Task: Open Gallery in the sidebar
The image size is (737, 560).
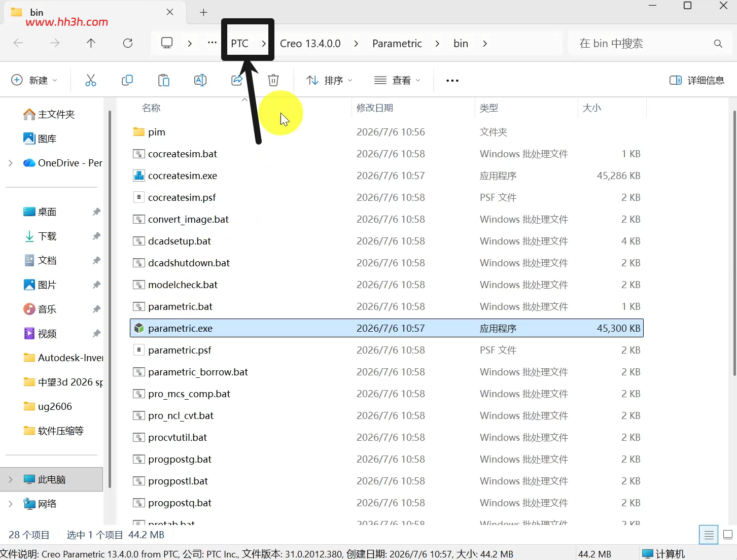Action: (x=40, y=138)
